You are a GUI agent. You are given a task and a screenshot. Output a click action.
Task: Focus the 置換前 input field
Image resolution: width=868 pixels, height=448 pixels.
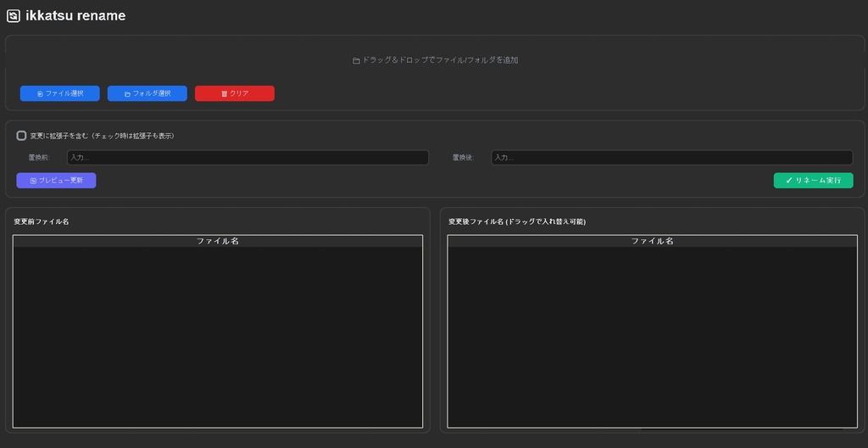tap(248, 158)
